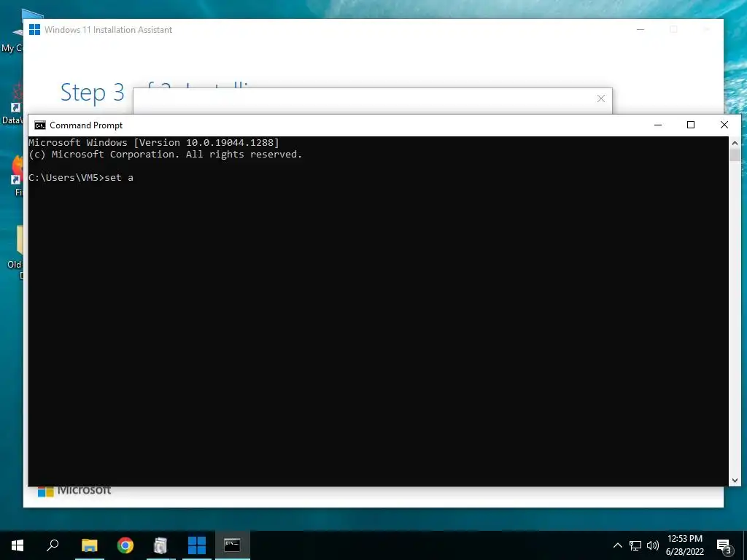Open the clock and date flyout
The height and width of the screenshot is (560, 747).
(x=684, y=545)
